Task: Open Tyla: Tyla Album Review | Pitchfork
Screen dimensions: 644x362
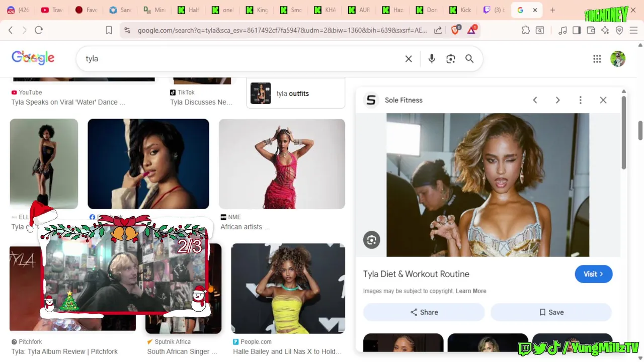Action: 64,351
